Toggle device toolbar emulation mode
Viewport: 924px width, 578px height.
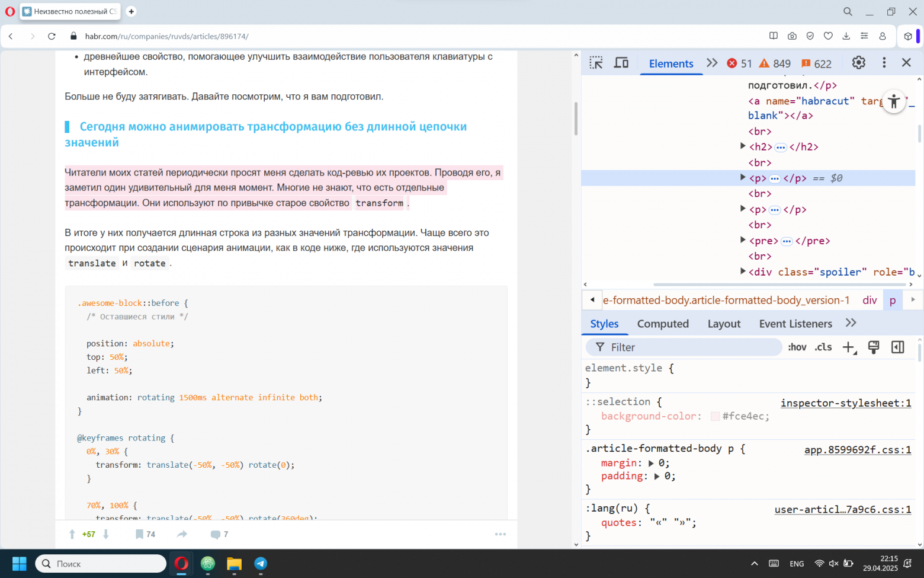click(x=621, y=63)
